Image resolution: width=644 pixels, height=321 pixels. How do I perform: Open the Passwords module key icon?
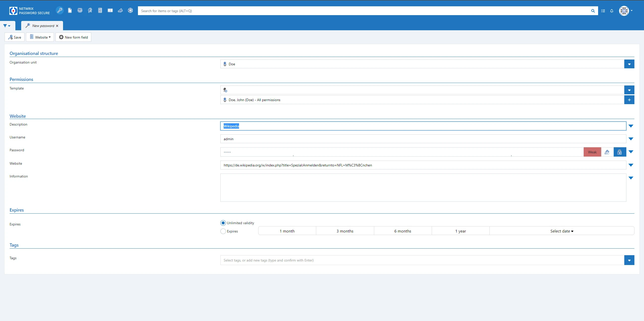[x=60, y=11]
